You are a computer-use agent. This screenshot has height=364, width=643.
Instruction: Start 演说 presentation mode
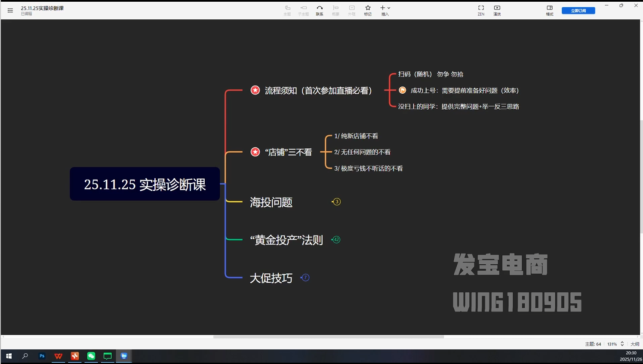click(497, 9)
